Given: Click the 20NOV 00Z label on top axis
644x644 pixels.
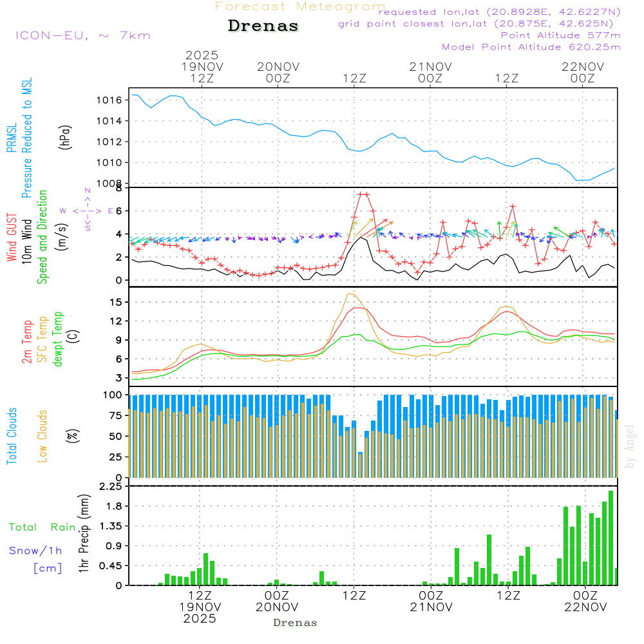Looking at the screenshot, I should pos(278,72).
